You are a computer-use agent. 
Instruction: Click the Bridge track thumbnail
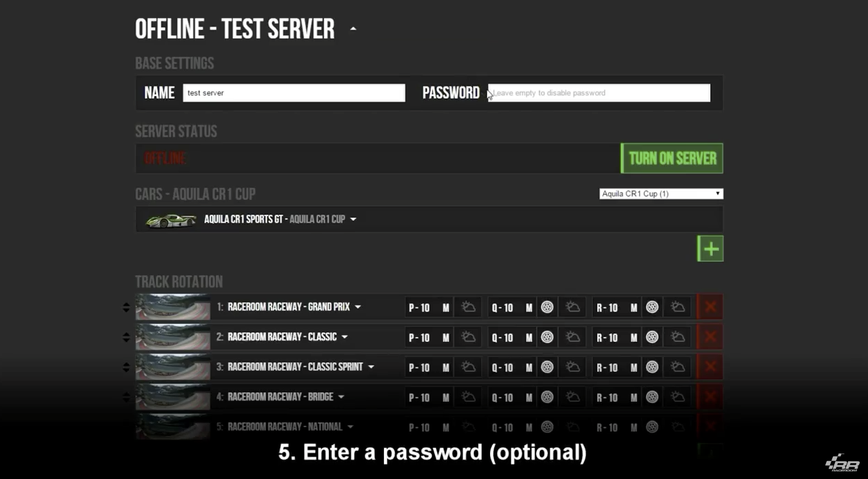[x=173, y=397]
